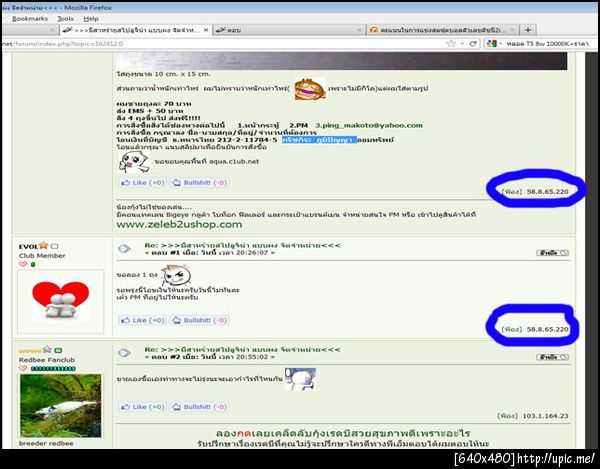The height and width of the screenshot is (469, 600).
Task: Open the address bar history dropdown arrow
Action: point(462,44)
